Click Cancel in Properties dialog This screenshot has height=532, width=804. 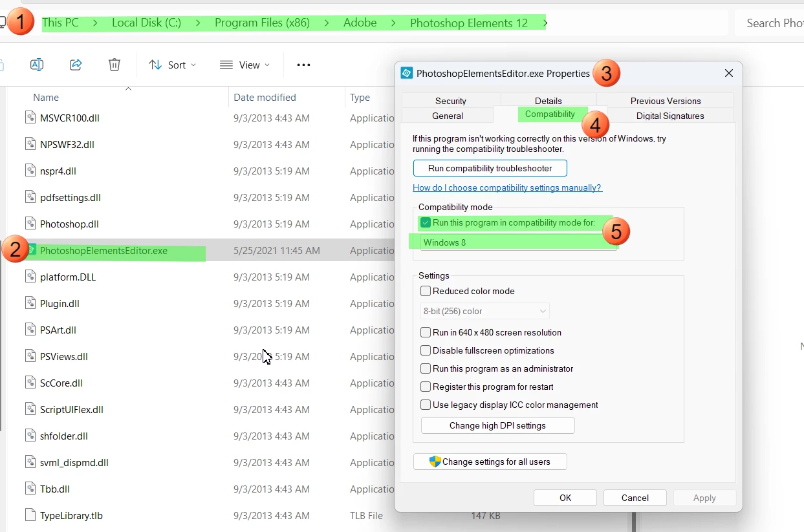[x=635, y=498]
